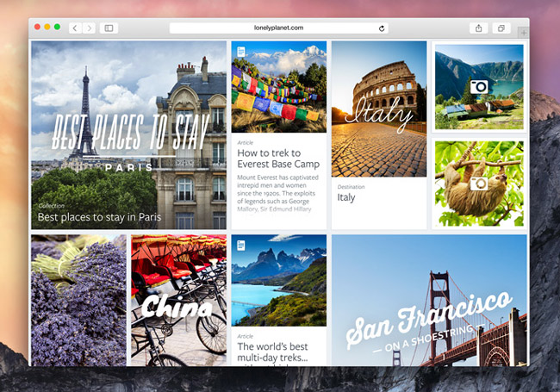The image size is (560, 392).
Task: Close the Safari window
Action: click(37, 27)
